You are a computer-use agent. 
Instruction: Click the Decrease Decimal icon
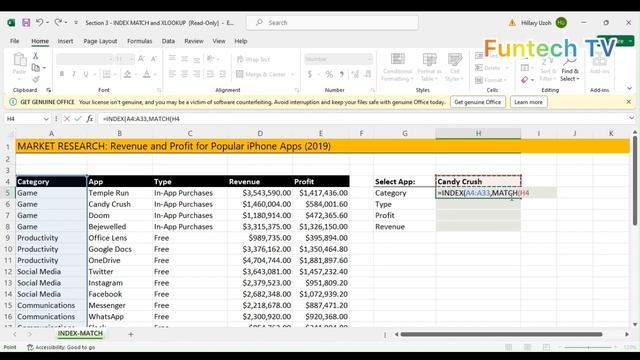[x=368, y=74]
